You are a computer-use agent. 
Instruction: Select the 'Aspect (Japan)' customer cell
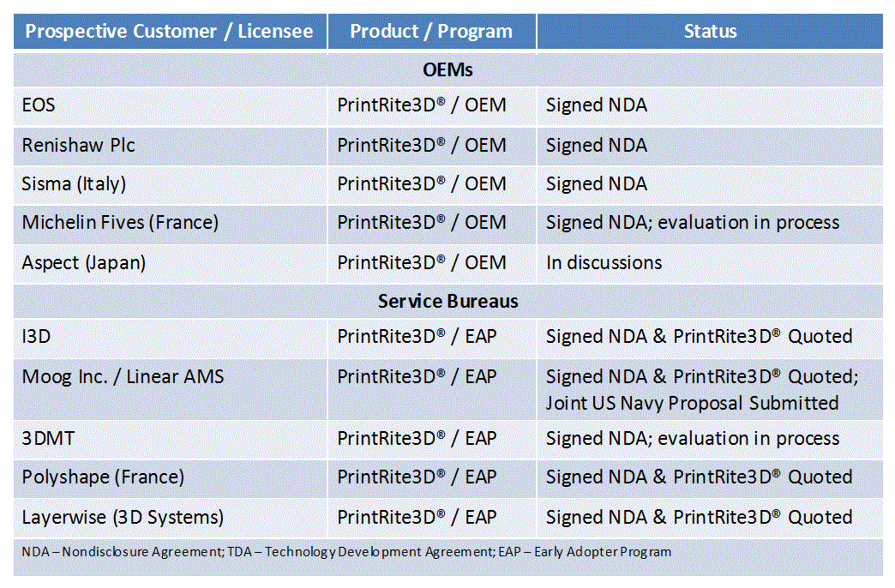pyautogui.click(x=84, y=262)
